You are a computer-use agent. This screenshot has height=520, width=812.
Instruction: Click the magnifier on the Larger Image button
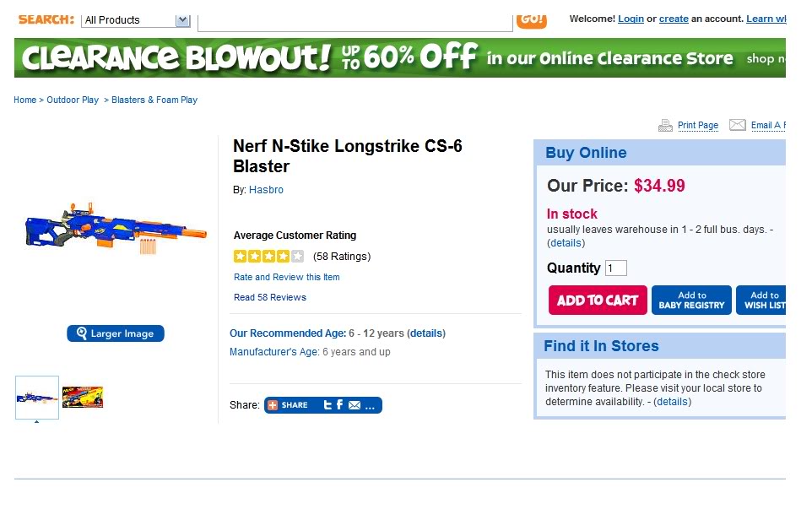(x=82, y=333)
